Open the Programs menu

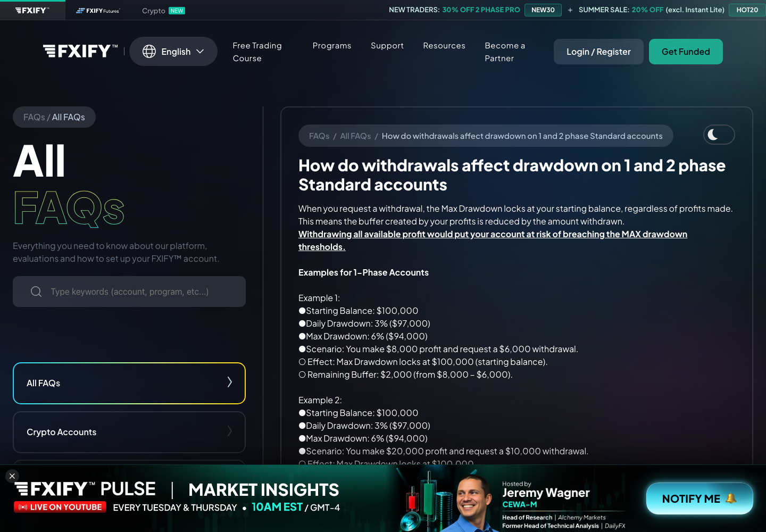(332, 46)
